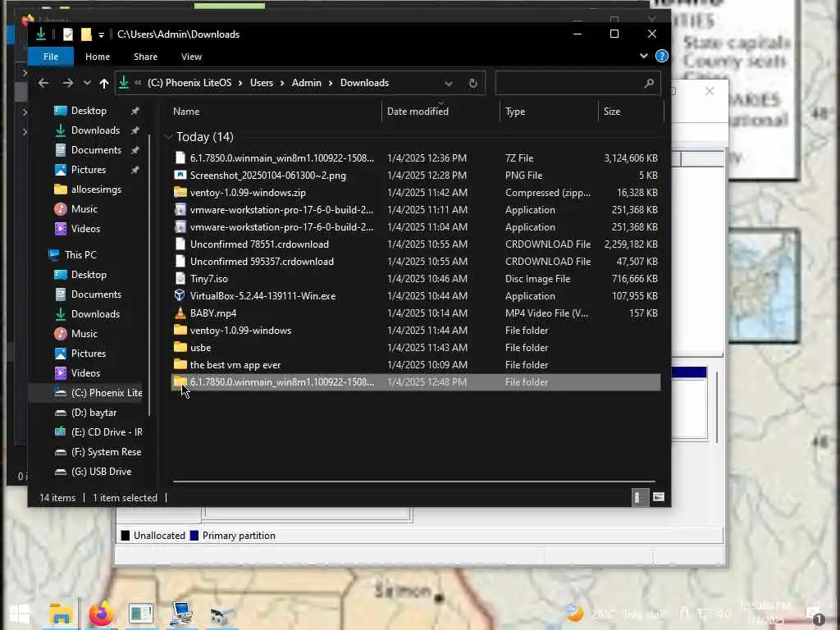Viewport: 840px width, 630px height.
Task: Go up one folder level
Action: (x=104, y=83)
